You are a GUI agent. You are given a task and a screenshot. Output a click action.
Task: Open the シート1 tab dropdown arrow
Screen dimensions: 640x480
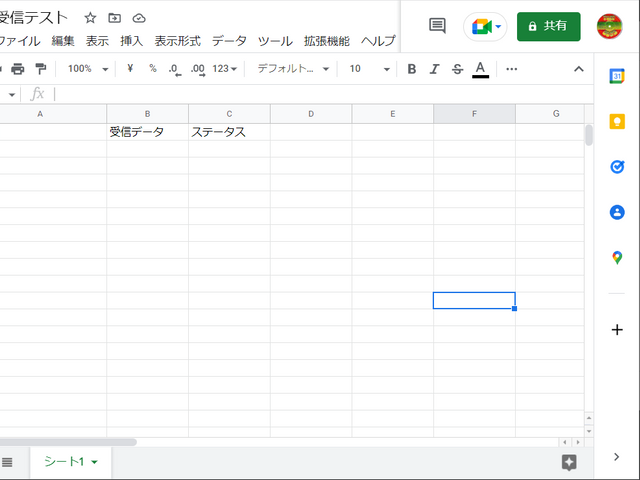pos(95,462)
